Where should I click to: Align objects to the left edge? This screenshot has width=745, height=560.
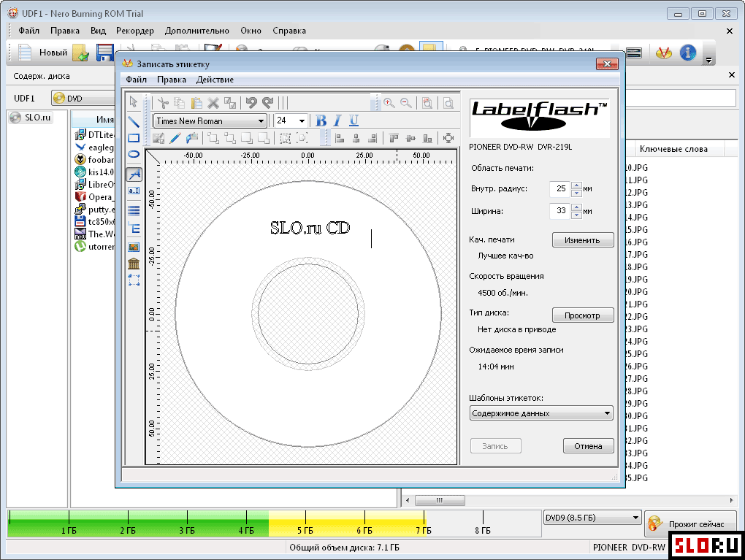(340, 138)
